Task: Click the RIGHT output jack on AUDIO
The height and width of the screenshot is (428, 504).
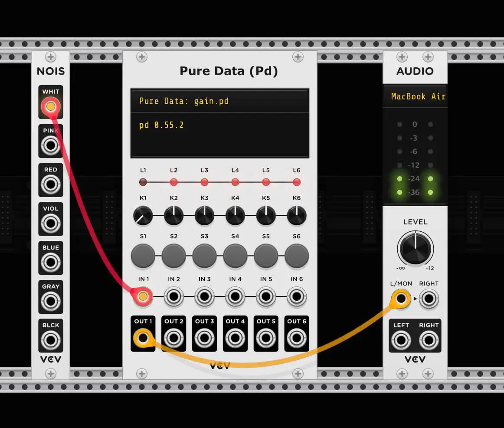Action: pos(429,340)
